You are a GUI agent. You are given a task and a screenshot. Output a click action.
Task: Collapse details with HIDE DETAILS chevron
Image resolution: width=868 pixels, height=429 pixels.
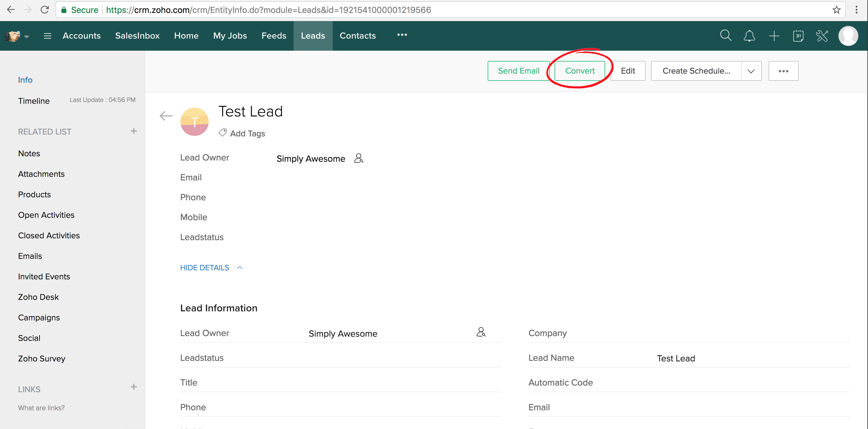(240, 268)
